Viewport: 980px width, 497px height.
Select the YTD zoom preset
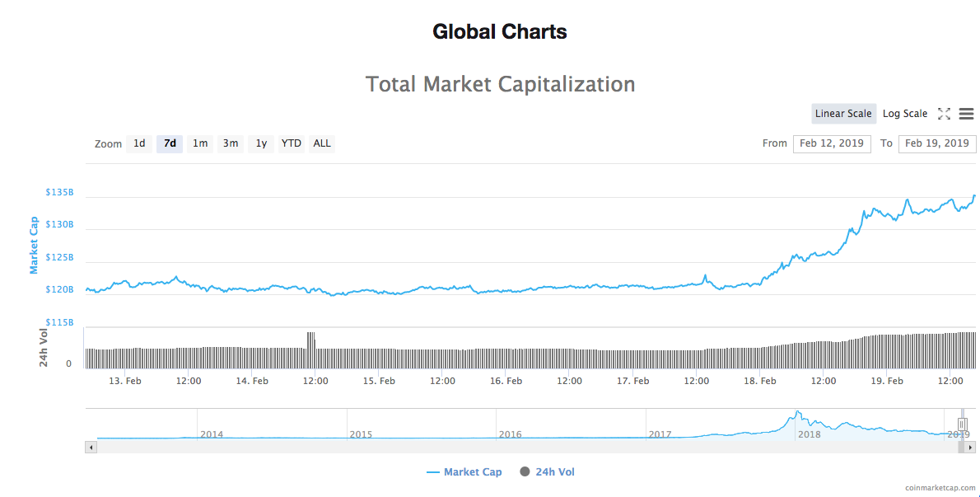pos(291,143)
